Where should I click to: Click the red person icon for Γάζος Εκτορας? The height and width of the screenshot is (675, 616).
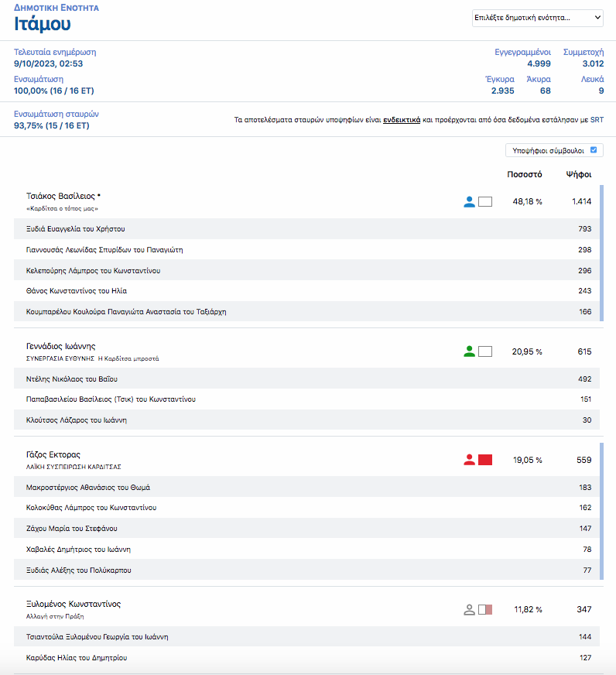tap(469, 460)
